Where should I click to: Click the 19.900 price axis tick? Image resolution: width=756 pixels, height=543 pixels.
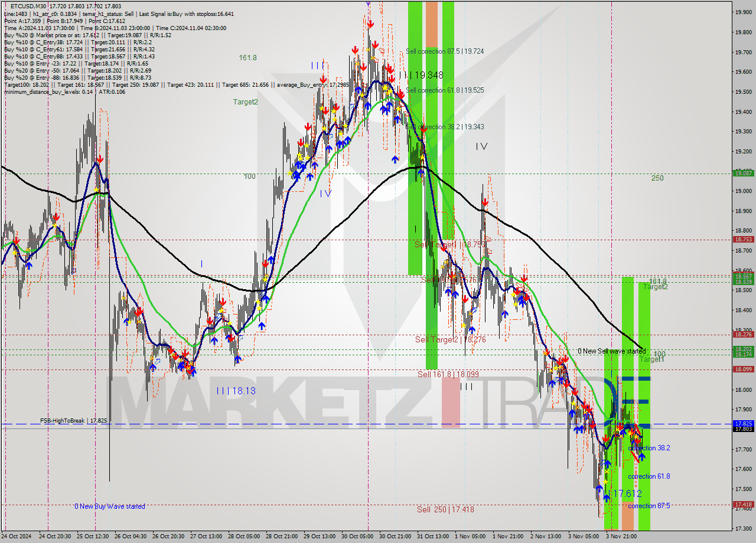coord(743,12)
